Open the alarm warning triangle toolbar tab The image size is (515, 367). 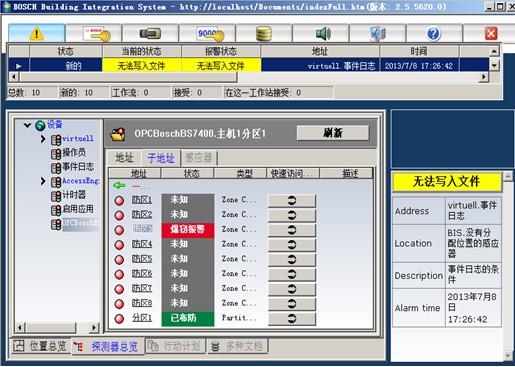click(x=37, y=33)
